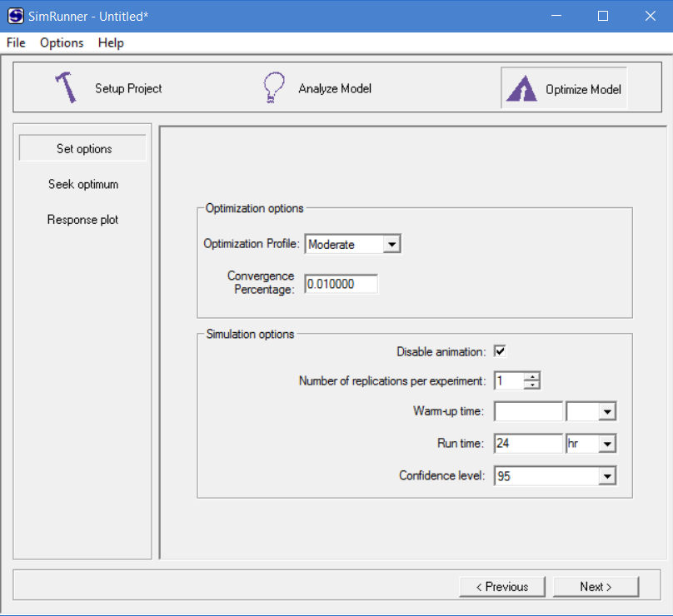
Task: Select the Set options step
Action: point(82,148)
